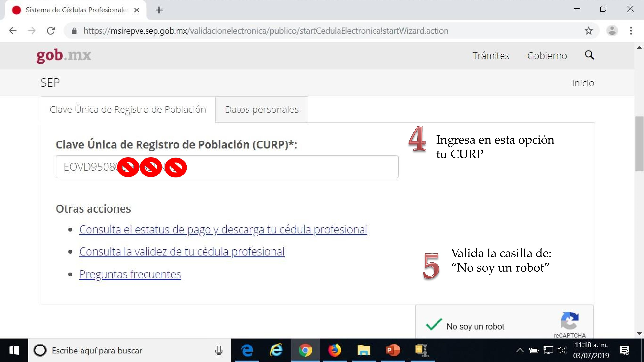Click the volume speaker tray icon
This screenshot has width=644, height=362.
click(x=562, y=350)
